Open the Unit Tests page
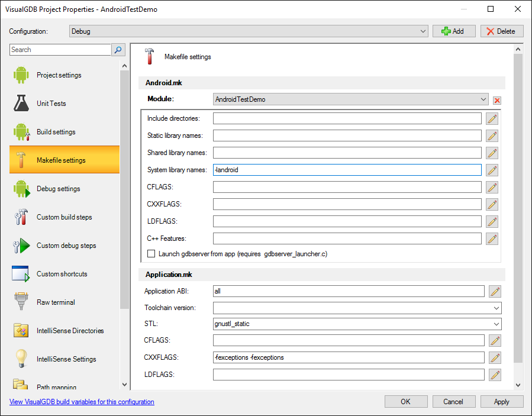532x416 pixels. [65, 103]
